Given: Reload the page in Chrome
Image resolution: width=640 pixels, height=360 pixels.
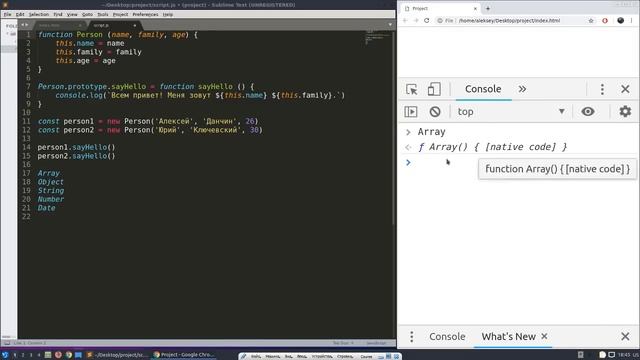Looking at the screenshot, I should coord(427,20).
